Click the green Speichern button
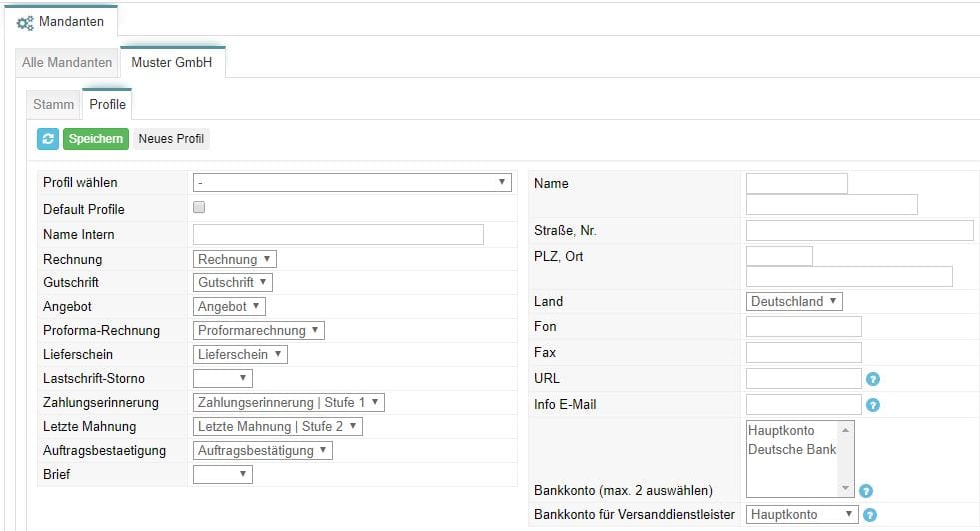 [96, 139]
